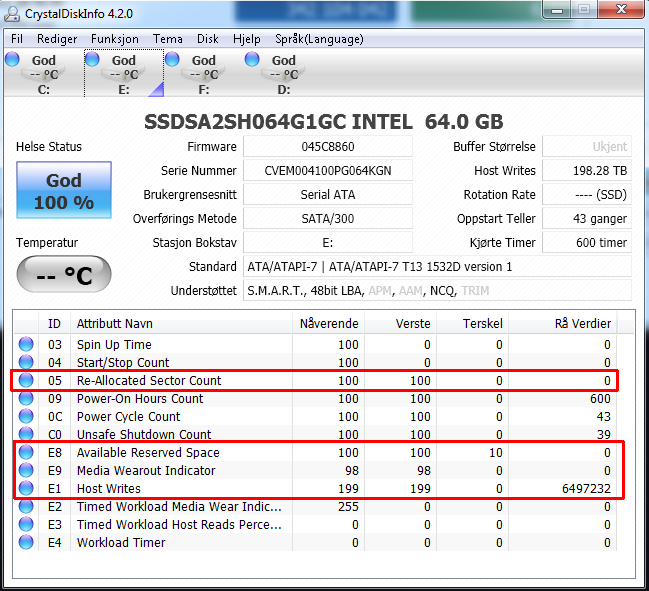This screenshot has height=591, width=649.
Task: Click the status orb for Timed Workload Media Wear
Action: (26, 506)
